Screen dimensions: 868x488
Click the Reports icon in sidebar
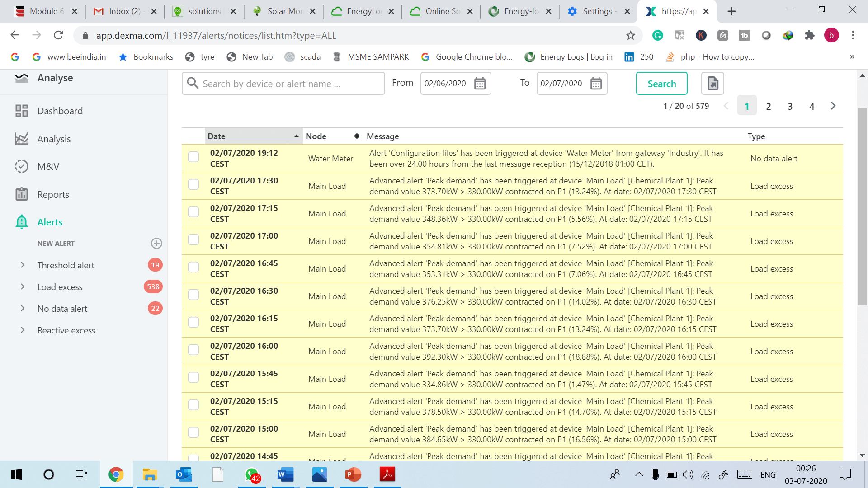(x=21, y=194)
